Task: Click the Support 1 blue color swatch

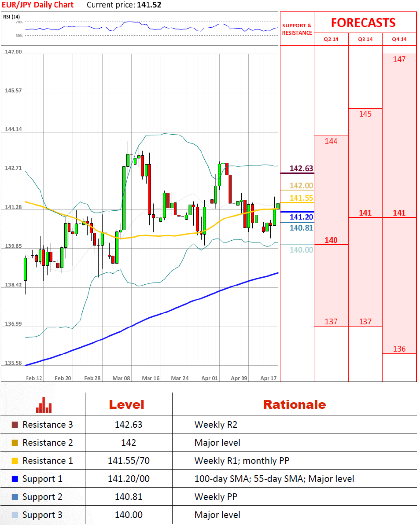Action: pyautogui.click(x=15, y=479)
